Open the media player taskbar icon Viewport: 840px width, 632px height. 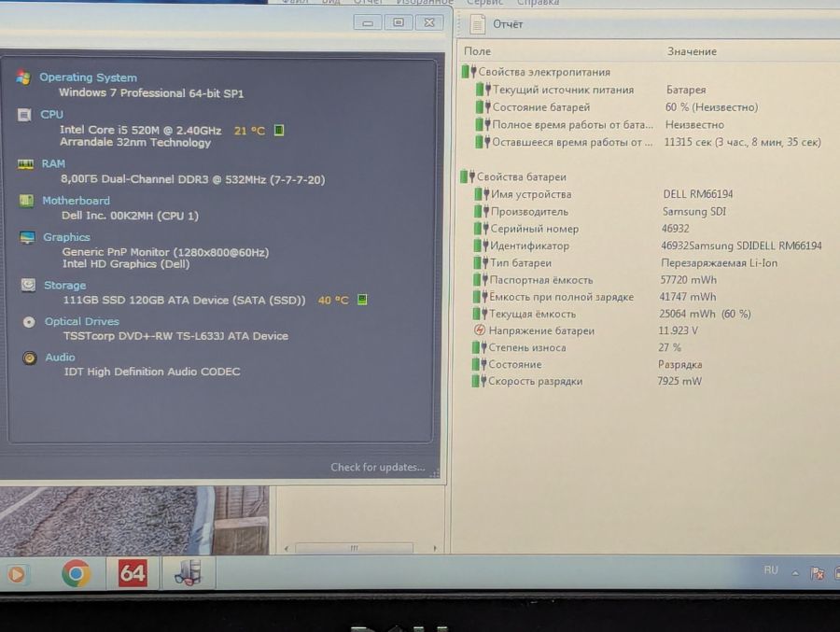point(16,574)
